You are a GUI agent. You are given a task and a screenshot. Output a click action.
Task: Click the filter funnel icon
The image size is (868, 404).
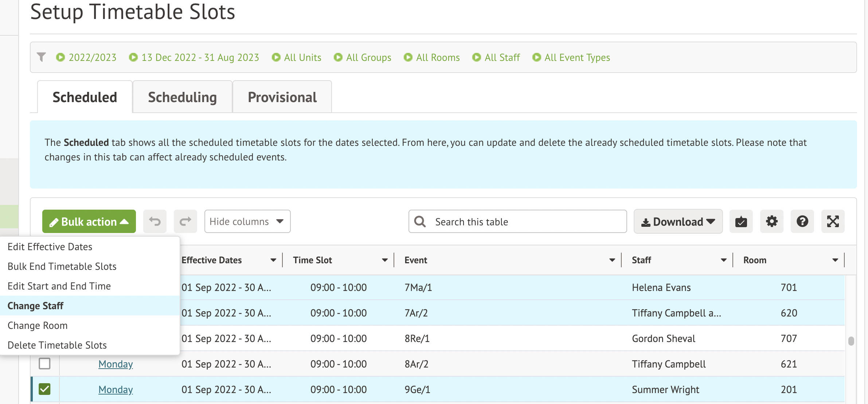click(42, 57)
